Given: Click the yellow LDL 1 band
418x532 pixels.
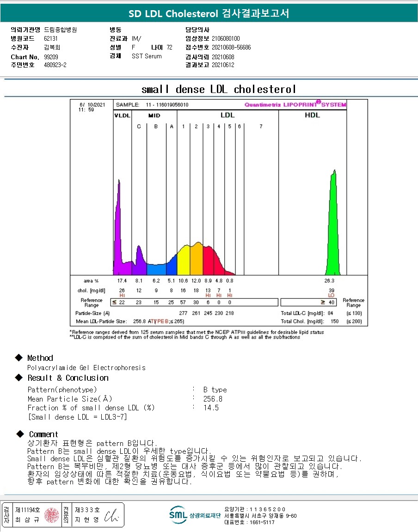Looking at the screenshot, I should pyautogui.click(x=184, y=260).
